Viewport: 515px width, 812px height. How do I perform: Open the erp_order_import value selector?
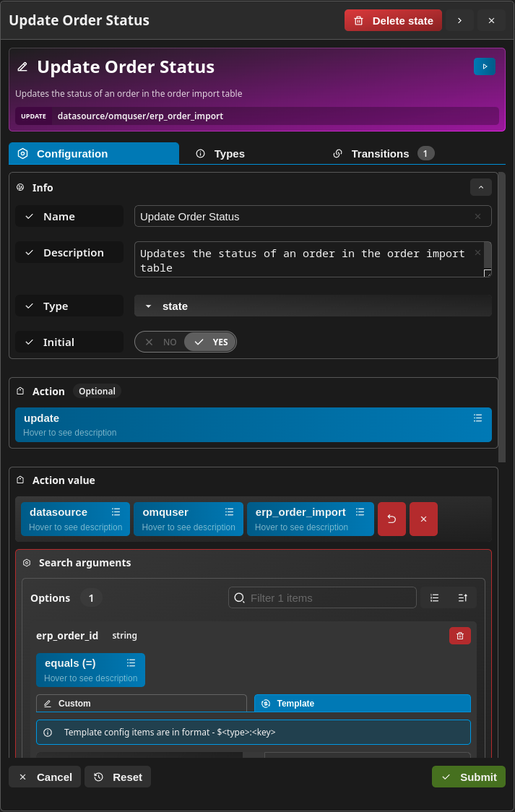310,519
